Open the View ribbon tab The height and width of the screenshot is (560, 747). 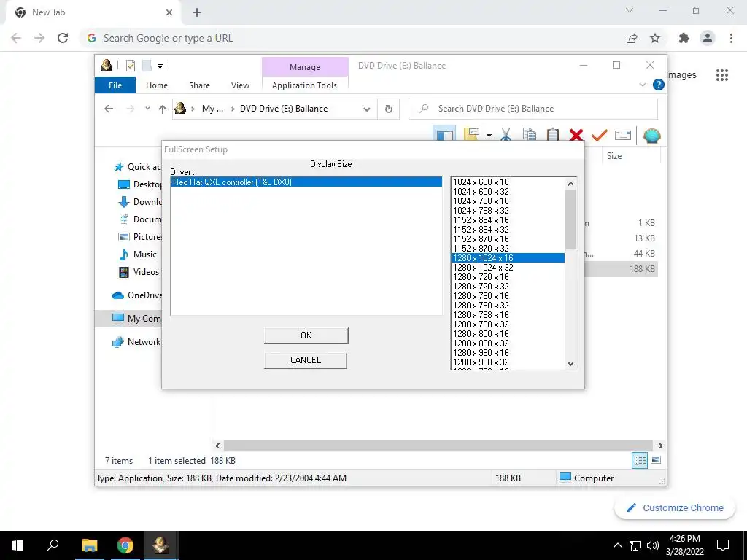pos(240,85)
